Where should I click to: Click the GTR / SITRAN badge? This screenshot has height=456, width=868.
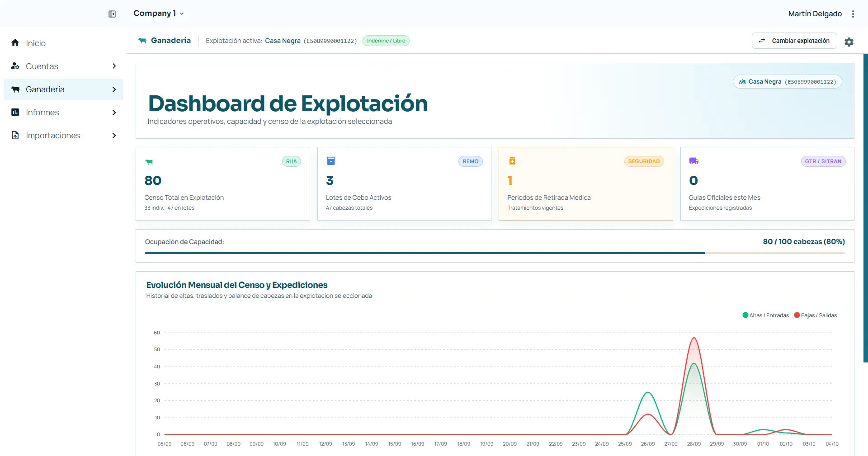[823, 161]
